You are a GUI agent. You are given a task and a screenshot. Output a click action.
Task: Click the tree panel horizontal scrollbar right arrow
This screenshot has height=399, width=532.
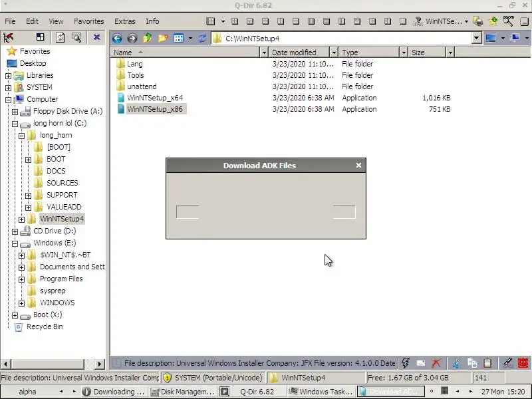coord(99,364)
